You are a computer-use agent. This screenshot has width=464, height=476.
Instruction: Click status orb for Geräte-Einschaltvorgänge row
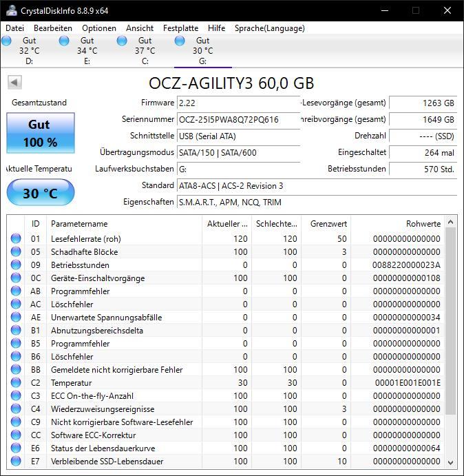point(16,278)
